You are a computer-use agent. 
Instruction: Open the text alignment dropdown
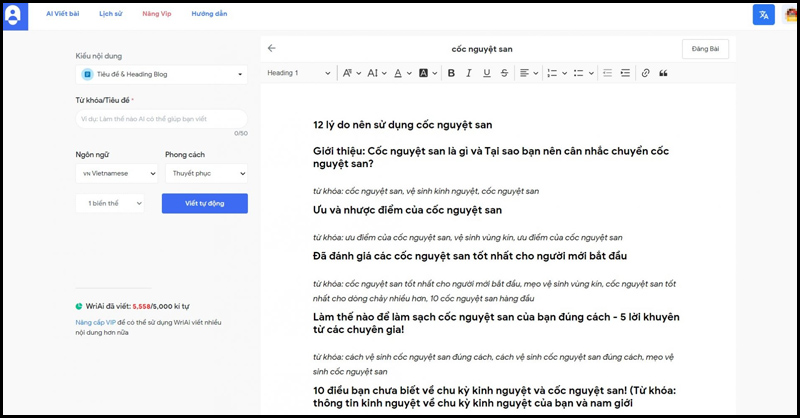529,73
